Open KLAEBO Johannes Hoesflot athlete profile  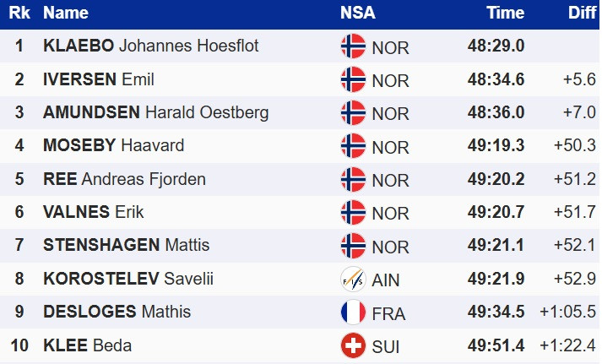click(x=151, y=46)
